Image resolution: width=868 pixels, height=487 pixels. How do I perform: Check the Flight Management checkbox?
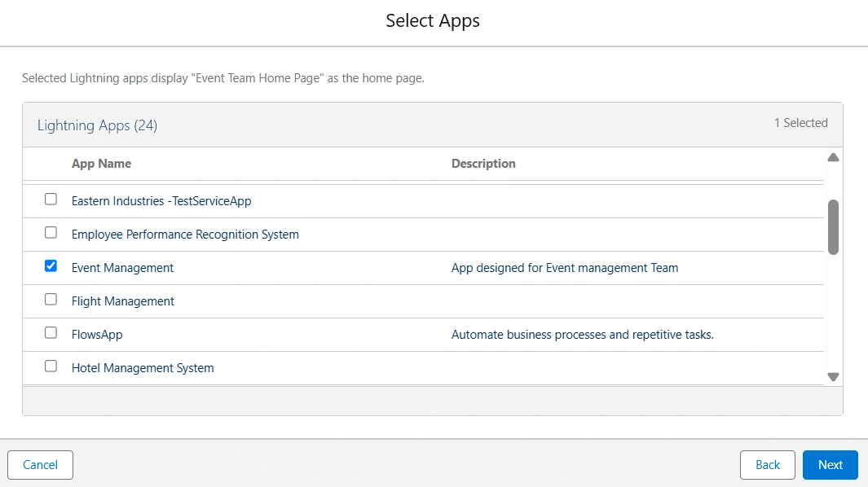[51, 299]
